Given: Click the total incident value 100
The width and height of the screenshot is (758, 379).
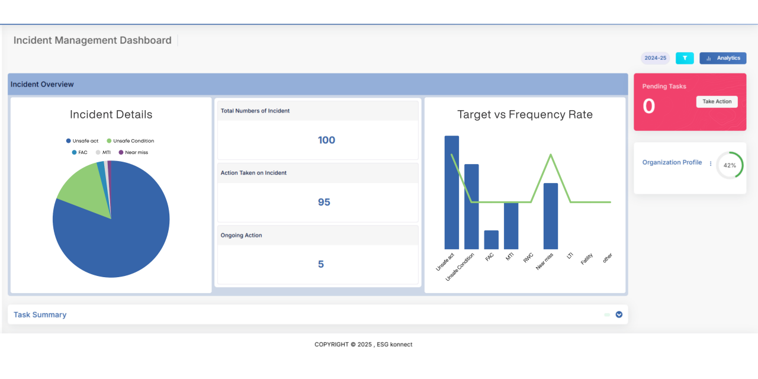Looking at the screenshot, I should tap(326, 140).
